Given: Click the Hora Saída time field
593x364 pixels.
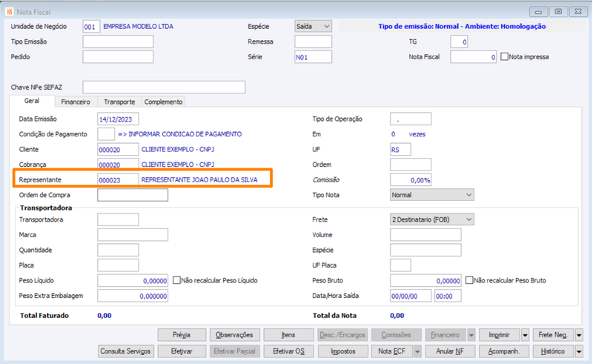Looking at the screenshot, I should (x=448, y=296).
